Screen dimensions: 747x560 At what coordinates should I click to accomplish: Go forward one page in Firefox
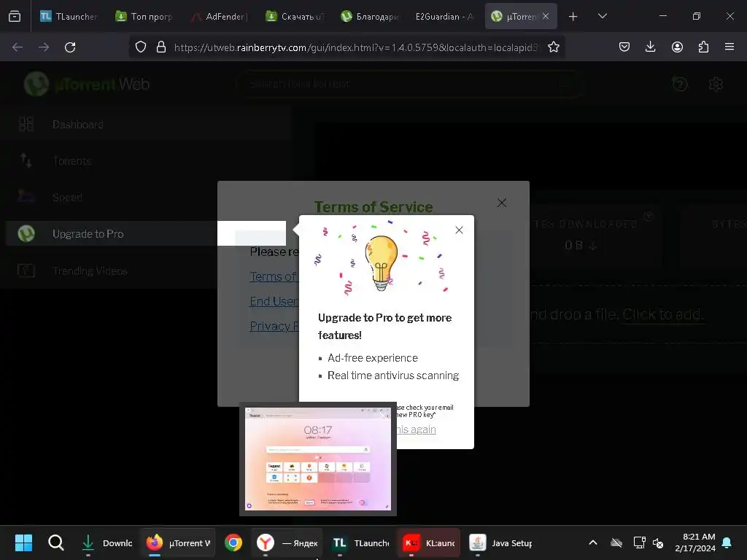(44, 47)
